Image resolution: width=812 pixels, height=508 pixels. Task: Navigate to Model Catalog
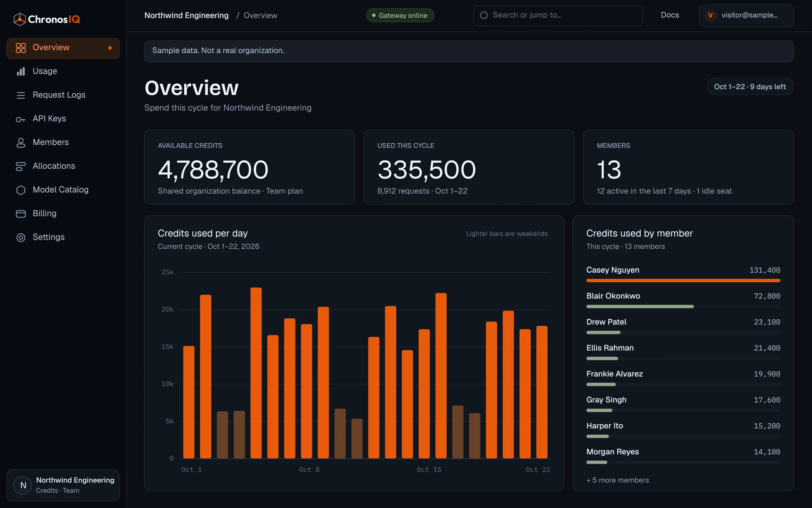[63, 190]
